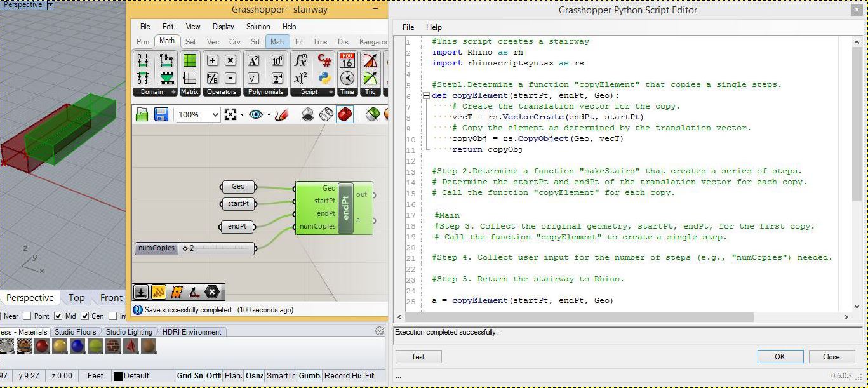The image size is (868, 388).
Task: Save the Grasshopper document with floppy icon
Action: [161, 115]
